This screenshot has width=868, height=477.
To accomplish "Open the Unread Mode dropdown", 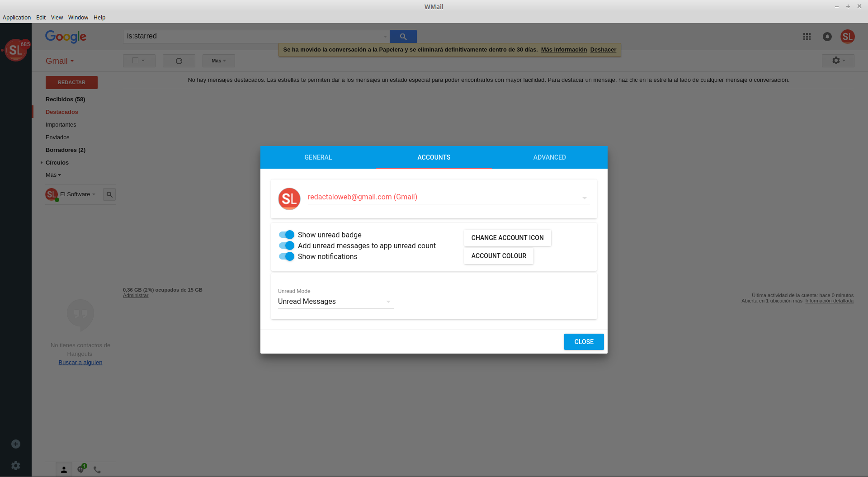I will pyautogui.click(x=335, y=301).
